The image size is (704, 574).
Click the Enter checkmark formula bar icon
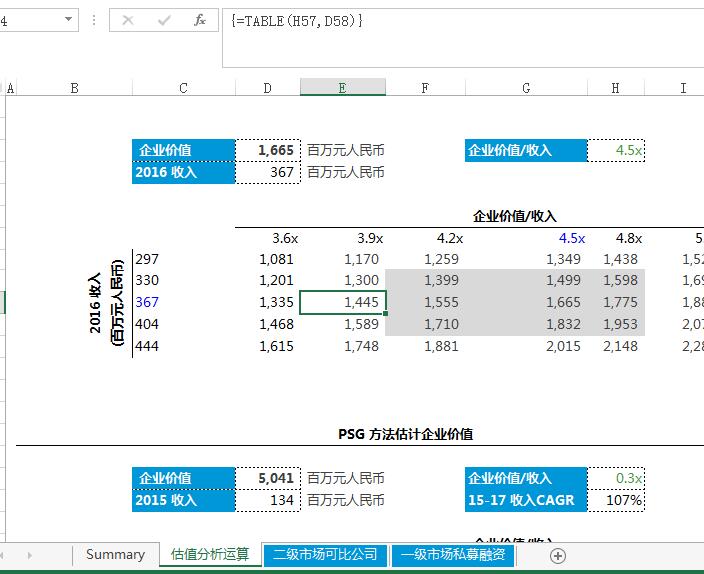click(163, 20)
